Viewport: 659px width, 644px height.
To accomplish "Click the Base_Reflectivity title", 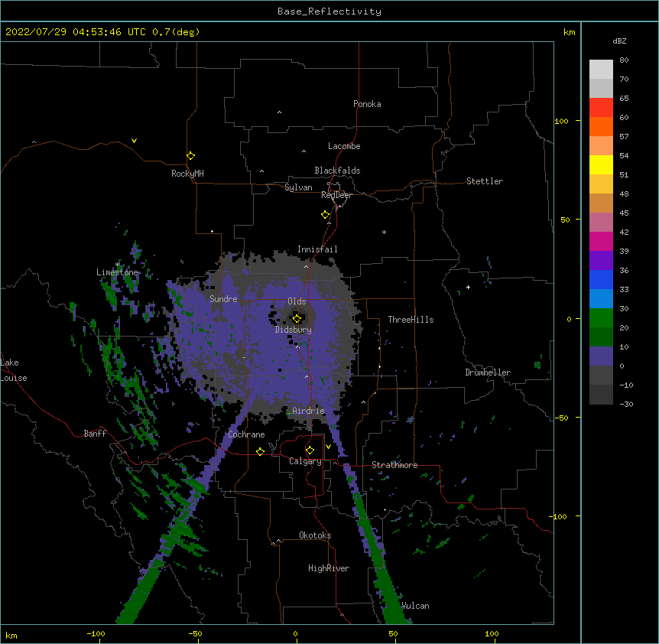I will 329,11.
